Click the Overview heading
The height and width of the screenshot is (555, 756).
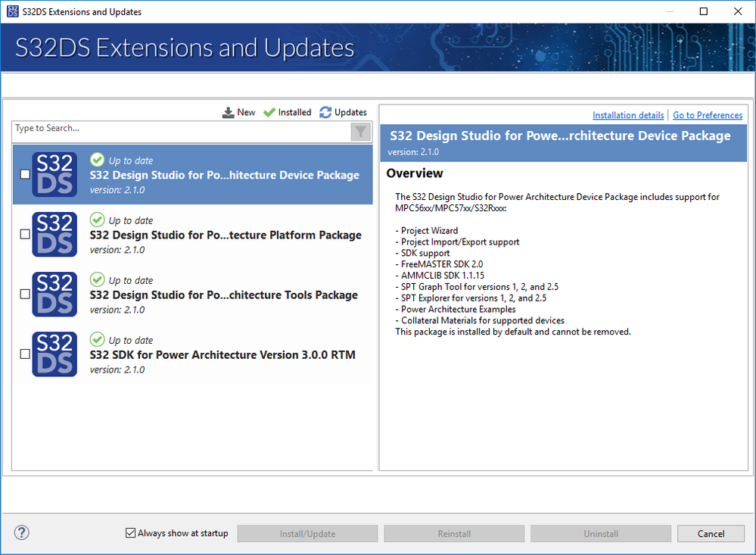pos(415,173)
